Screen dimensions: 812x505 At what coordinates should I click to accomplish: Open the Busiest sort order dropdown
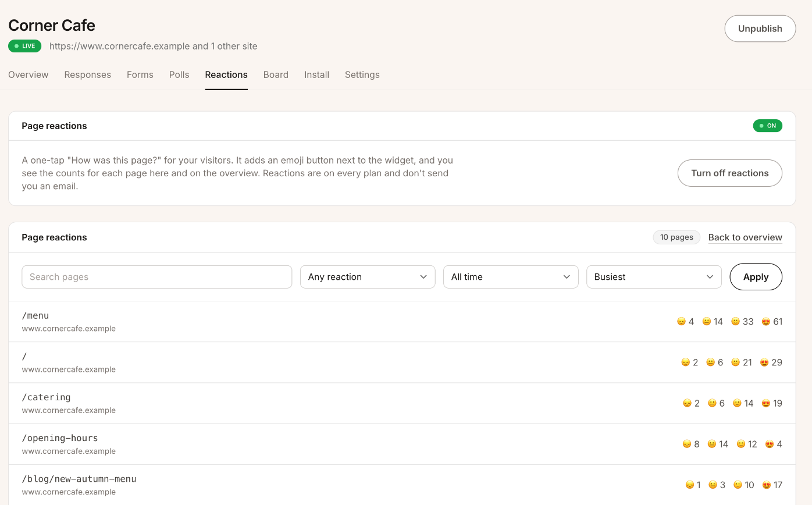click(x=654, y=277)
